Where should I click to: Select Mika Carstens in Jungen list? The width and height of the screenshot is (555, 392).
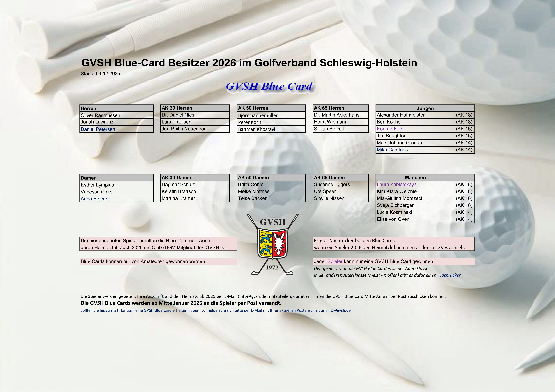pyautogui.click(x=392, y=150)
